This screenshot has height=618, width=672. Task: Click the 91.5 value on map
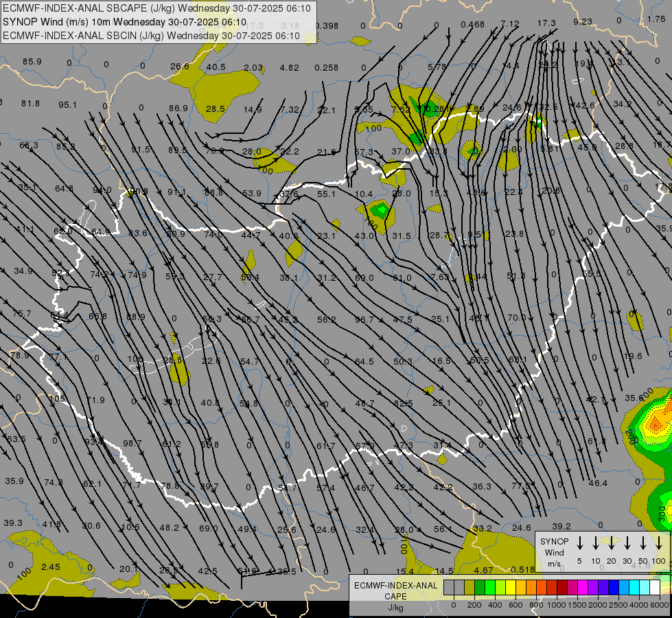(141, 149)
